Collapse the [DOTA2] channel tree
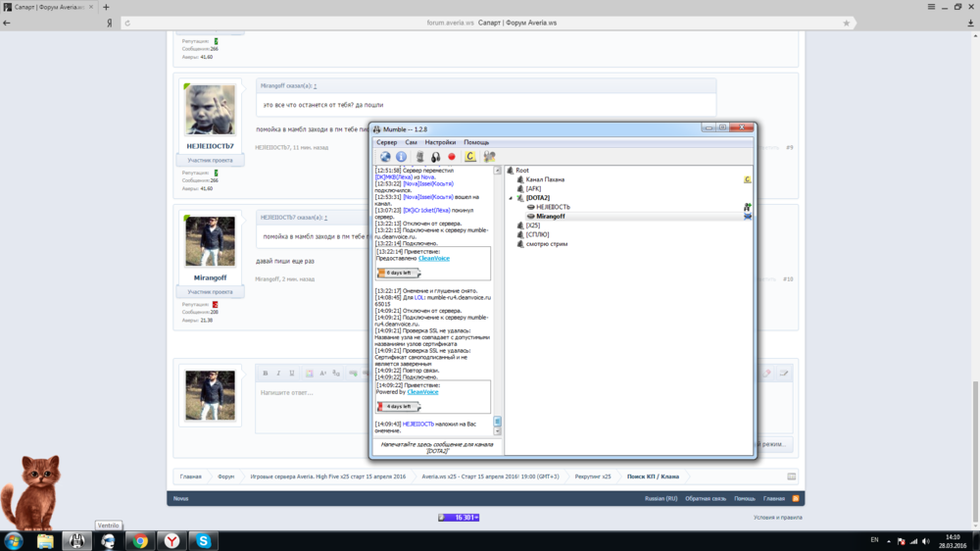 click(x=511, y=198)
